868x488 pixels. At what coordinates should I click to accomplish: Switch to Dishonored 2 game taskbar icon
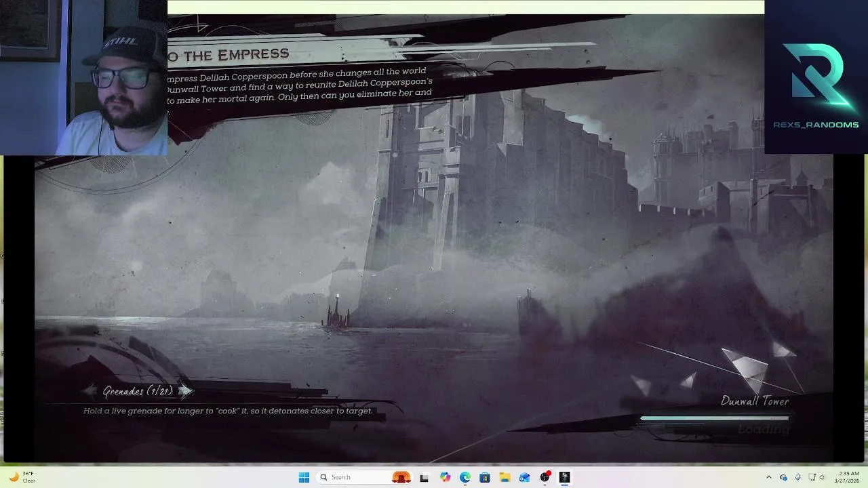pyautogui.click(x=564, y=477)
